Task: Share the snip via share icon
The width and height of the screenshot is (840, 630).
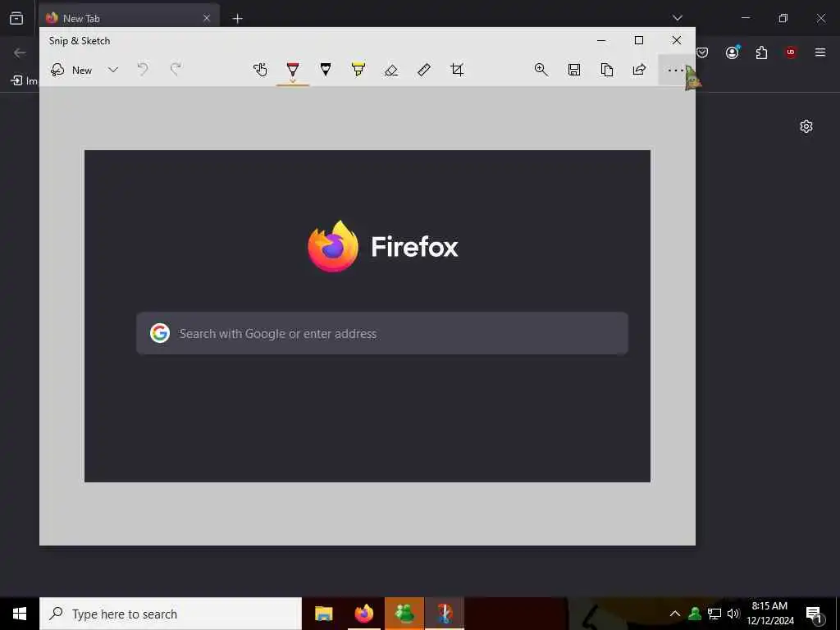Action: point(640,70)
